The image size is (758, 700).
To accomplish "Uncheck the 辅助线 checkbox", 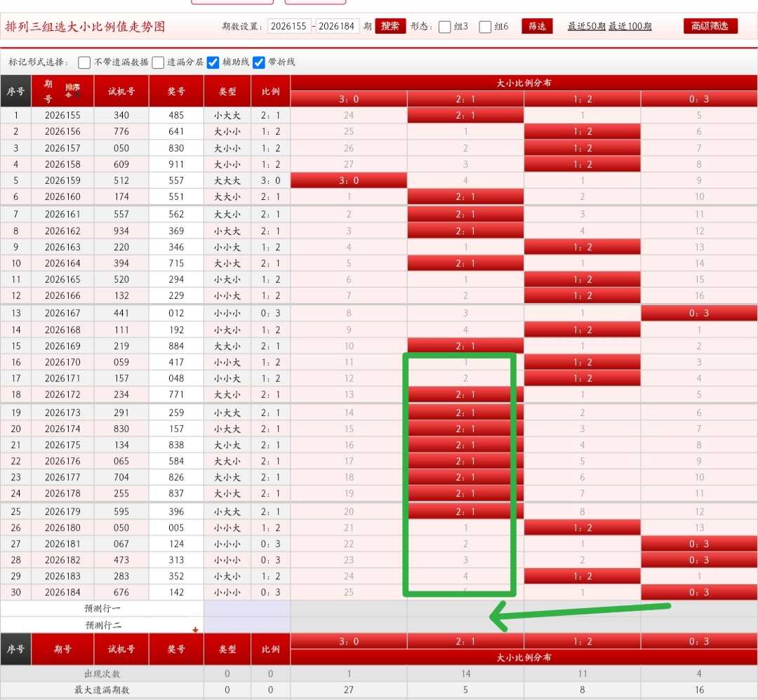I will [x=213, y=62].
